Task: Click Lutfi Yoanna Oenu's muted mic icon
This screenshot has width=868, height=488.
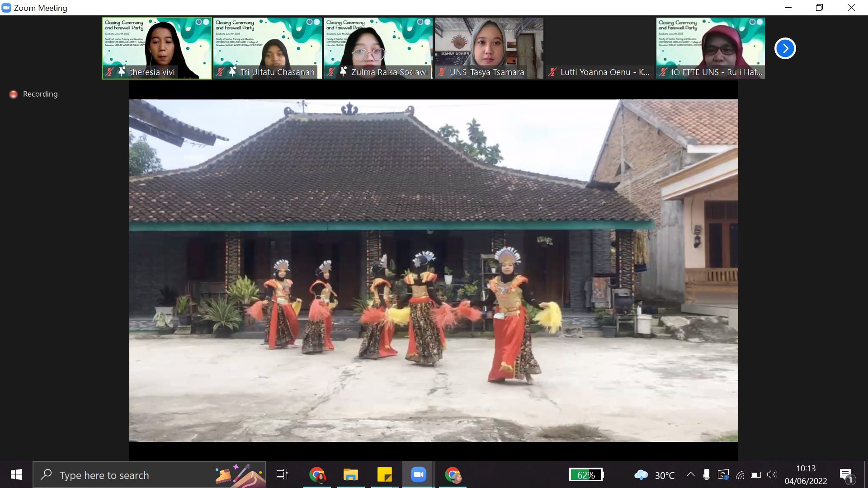Action: 552,72
